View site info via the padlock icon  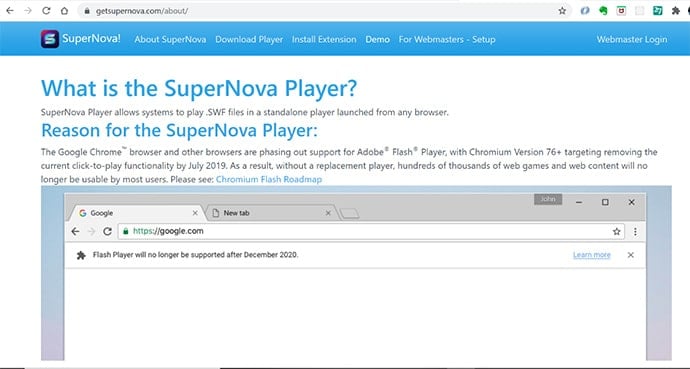coord(87,11)
